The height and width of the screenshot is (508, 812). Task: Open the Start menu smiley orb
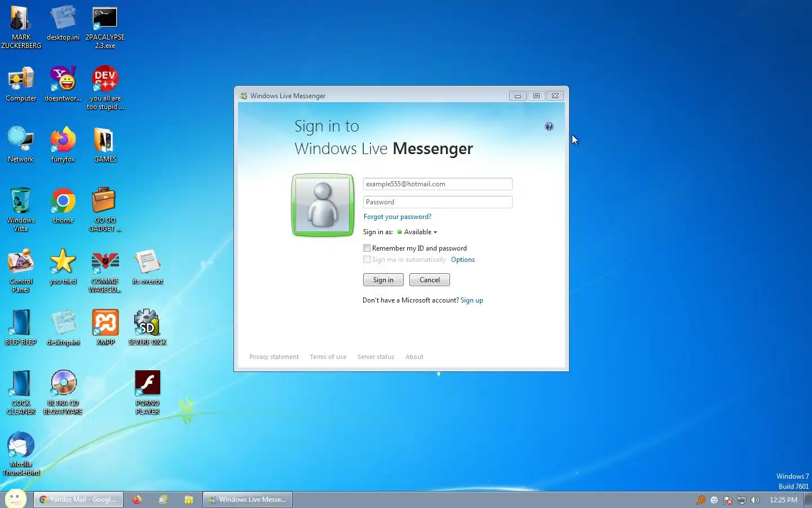click(15, 499)
